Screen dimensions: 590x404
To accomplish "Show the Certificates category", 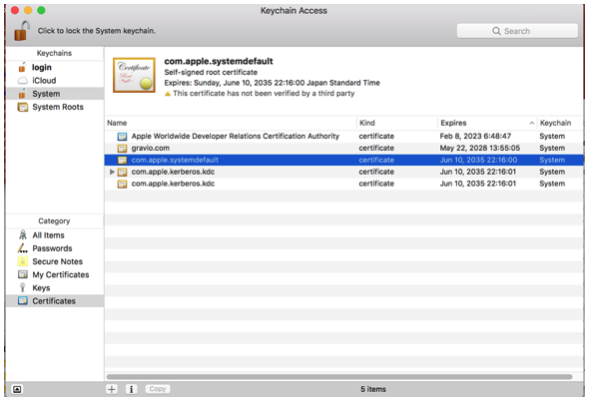I will 55,301.
